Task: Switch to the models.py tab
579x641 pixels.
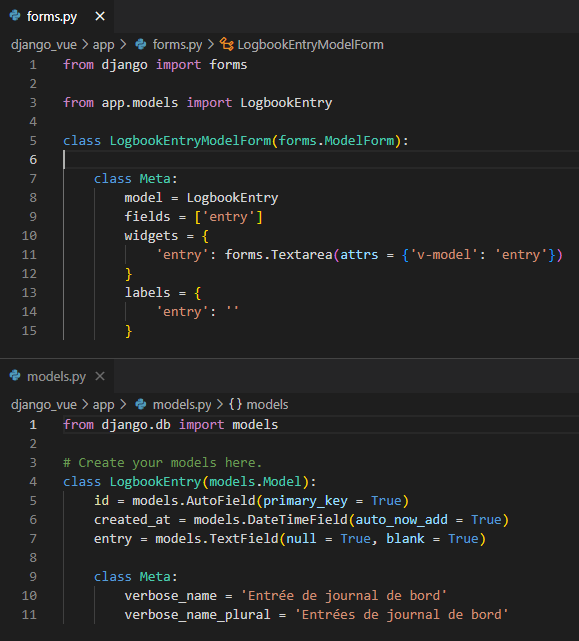Action: tap(56, 376)
